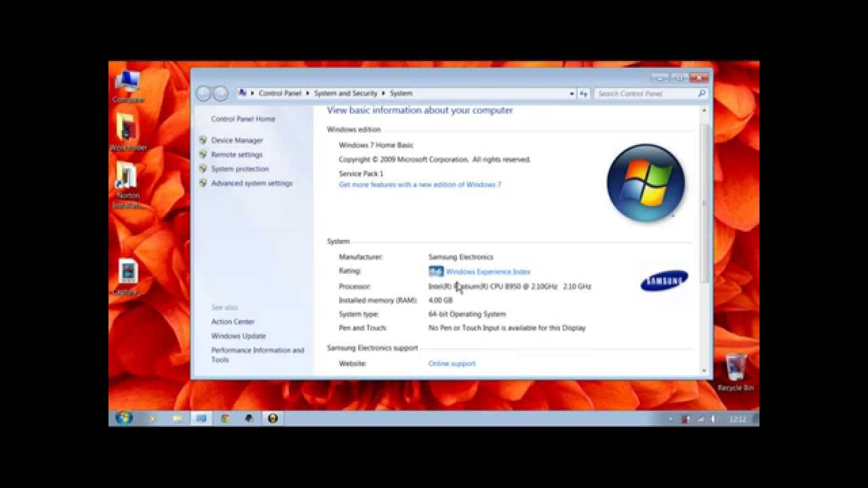The image size is (868, 488).
Task: Click the scrollbar up arrow
Action: pyautogui.click(x=704, y=110)
